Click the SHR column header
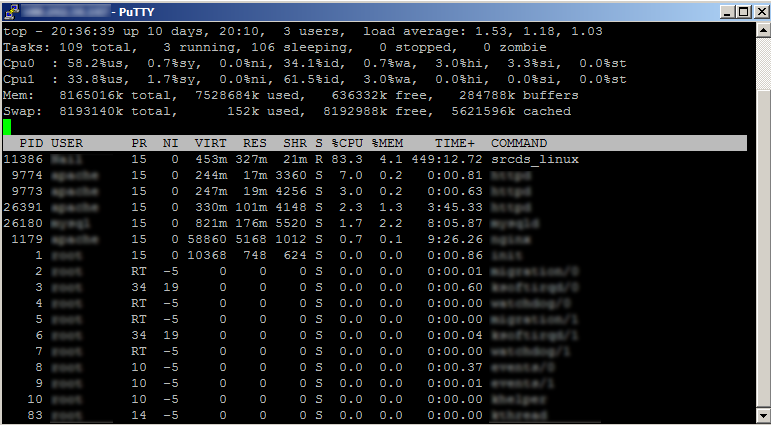This screenshot has height=425, width=771. coord(295,144)
